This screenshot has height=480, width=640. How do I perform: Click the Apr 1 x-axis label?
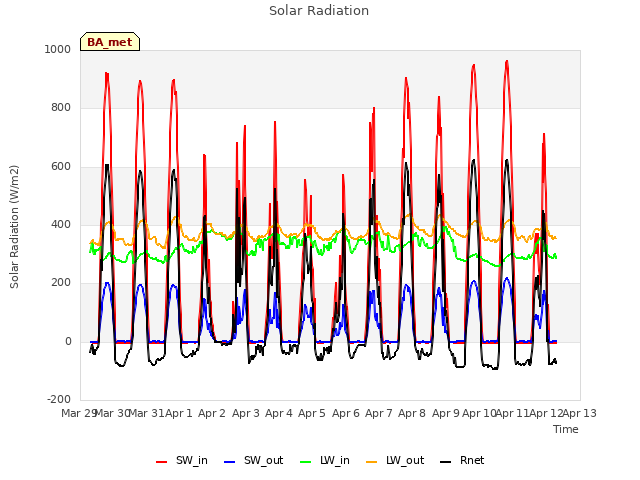pyautogui.click(x=179, y=413)
